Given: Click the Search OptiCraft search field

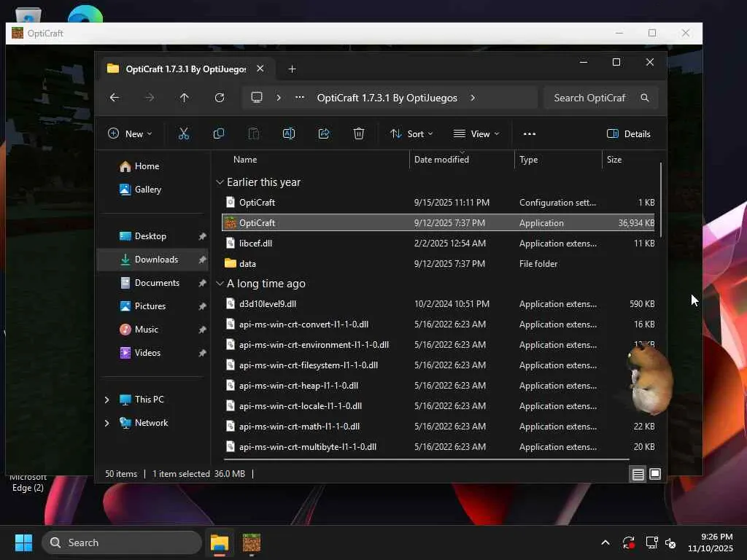Looking at the screenshot, I should [600, 98].
